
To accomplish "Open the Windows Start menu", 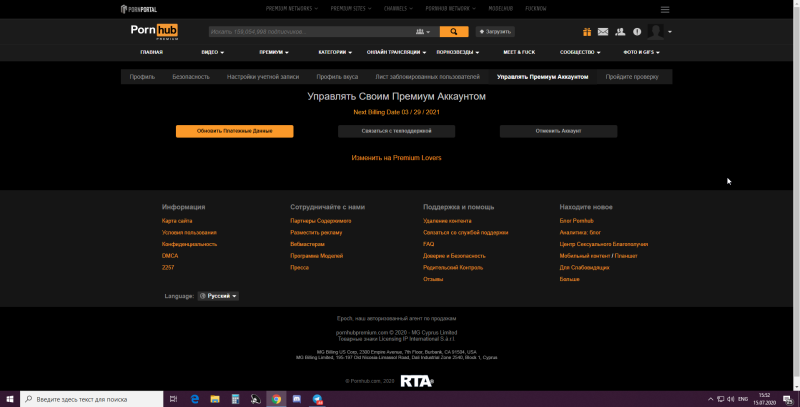I will [x=10, y=398].
